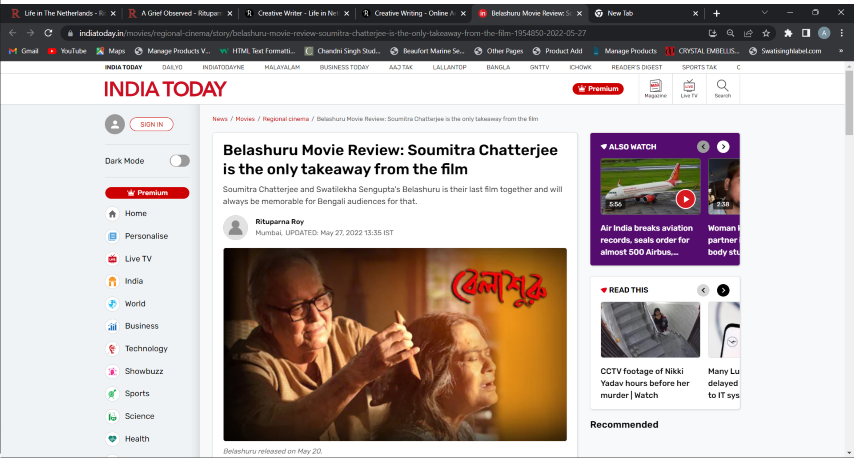Toggle the Dark Mode switch
The height and width of the screenshot is (458, 854).
179,161
